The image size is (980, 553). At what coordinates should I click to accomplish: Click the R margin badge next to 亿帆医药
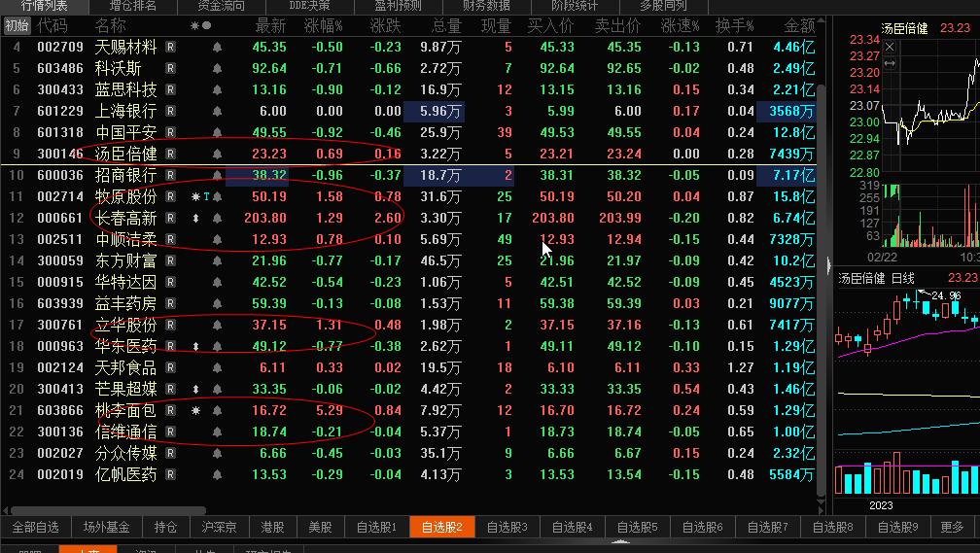(x=171, y=474)
